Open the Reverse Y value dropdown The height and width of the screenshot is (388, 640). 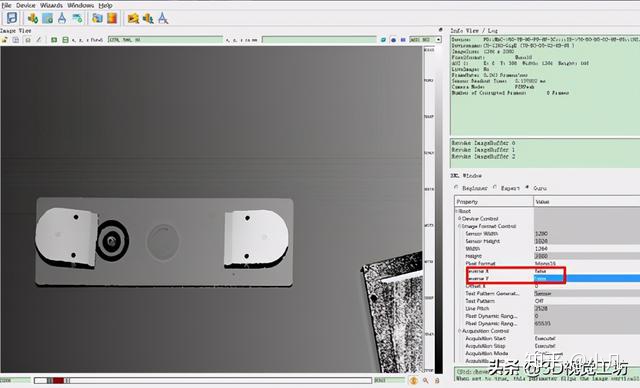(x=587, y=278)
